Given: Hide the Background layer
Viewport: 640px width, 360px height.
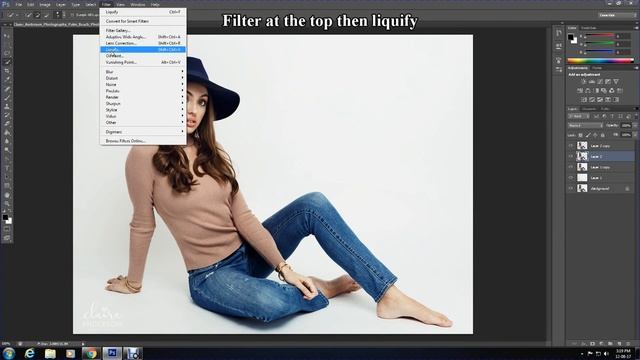Looking at the screenshot, I should point(571,188).
